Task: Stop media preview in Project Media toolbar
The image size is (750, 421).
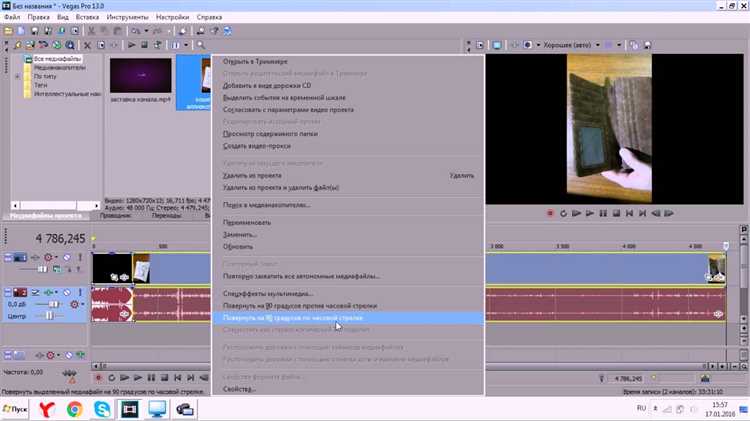Action: click(x=144, y=45)
